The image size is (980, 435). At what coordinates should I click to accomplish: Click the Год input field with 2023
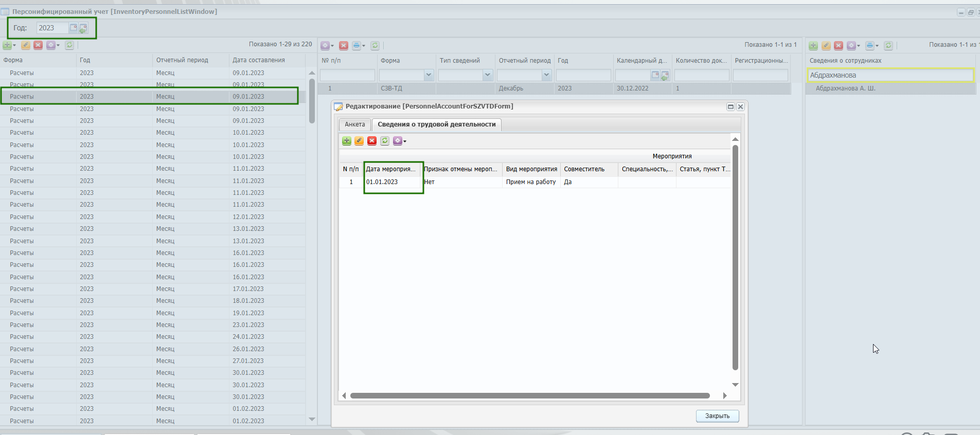pyautogui.click(x=52, y=28)
